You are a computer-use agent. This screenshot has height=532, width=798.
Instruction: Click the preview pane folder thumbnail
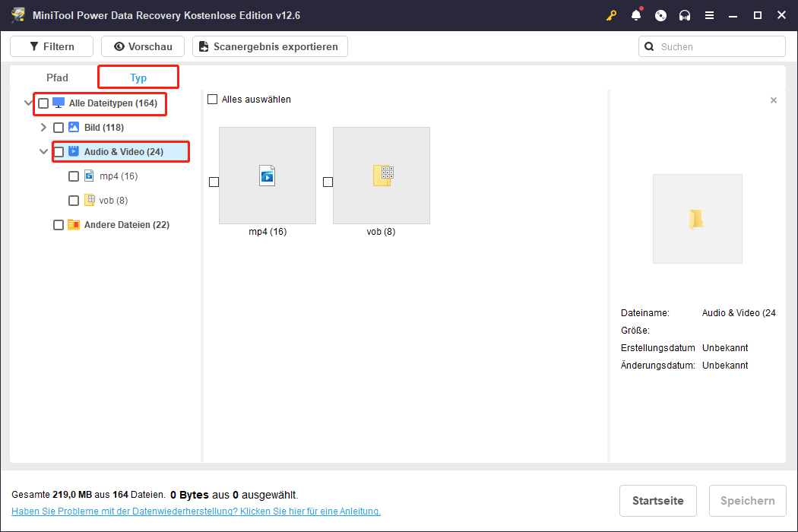697,219
